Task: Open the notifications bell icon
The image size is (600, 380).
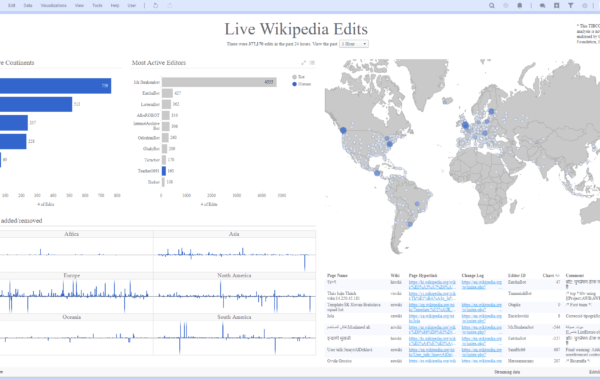Action: point(520,5)
